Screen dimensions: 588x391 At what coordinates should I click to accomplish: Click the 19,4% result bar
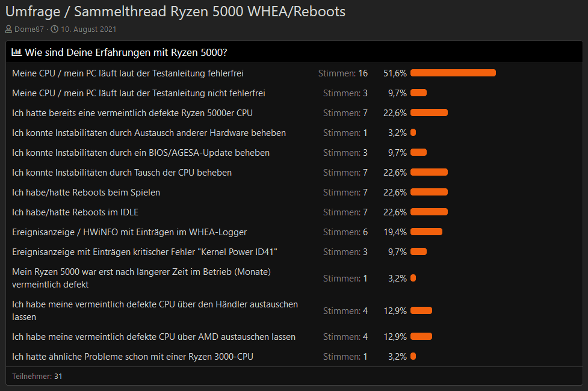point(426,232)
